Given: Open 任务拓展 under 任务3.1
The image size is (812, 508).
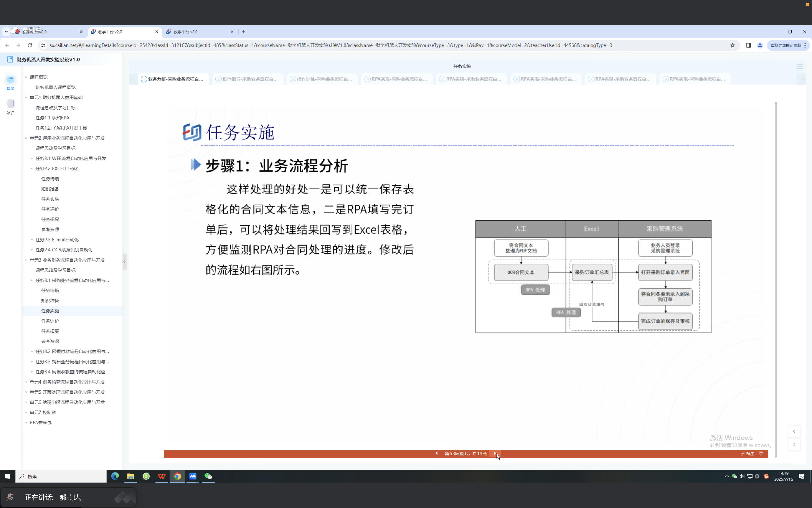Looking at the screenshot, I should 50,331.
